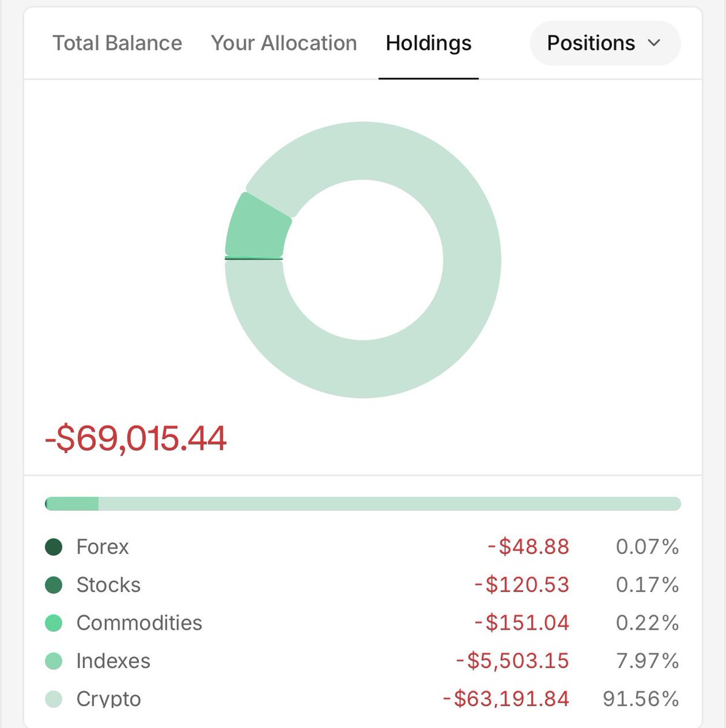
Task: Click the Stocks amount -$120.53
Action: pos(522,585)
